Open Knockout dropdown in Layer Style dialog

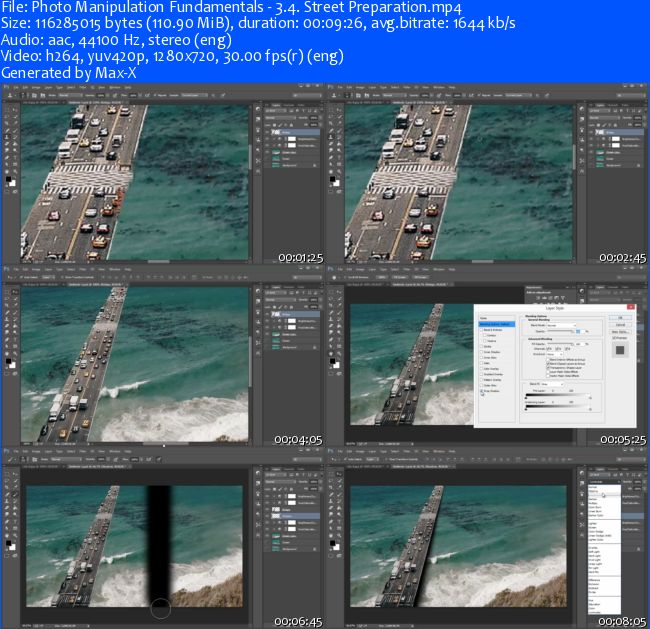point(555,354)
